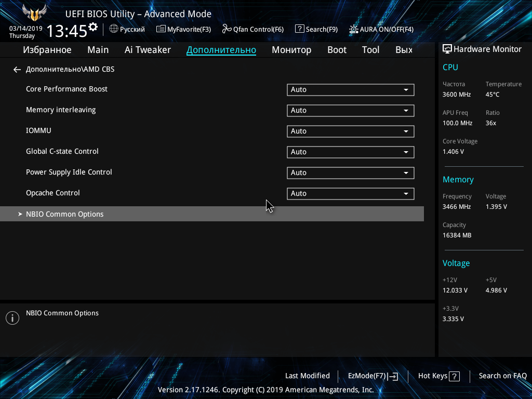Click the MyFavorite list icon
532x399 pixels.
tap(161, 29)
